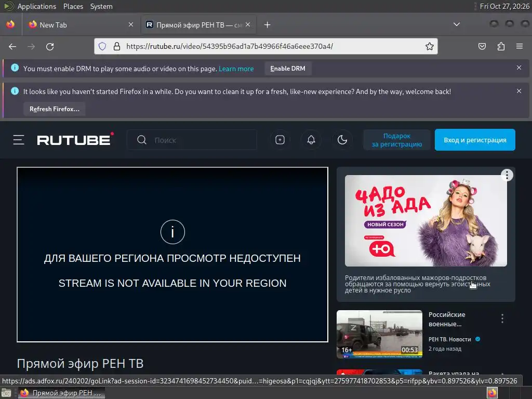This screenshot has width=532, height=399.
Task: Toggle dark theme moon icon
Action: [x=342, y=140]
